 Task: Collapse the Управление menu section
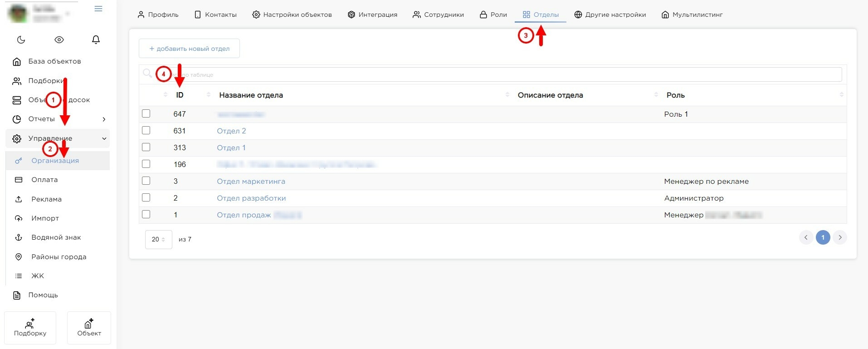coord(104,138)
